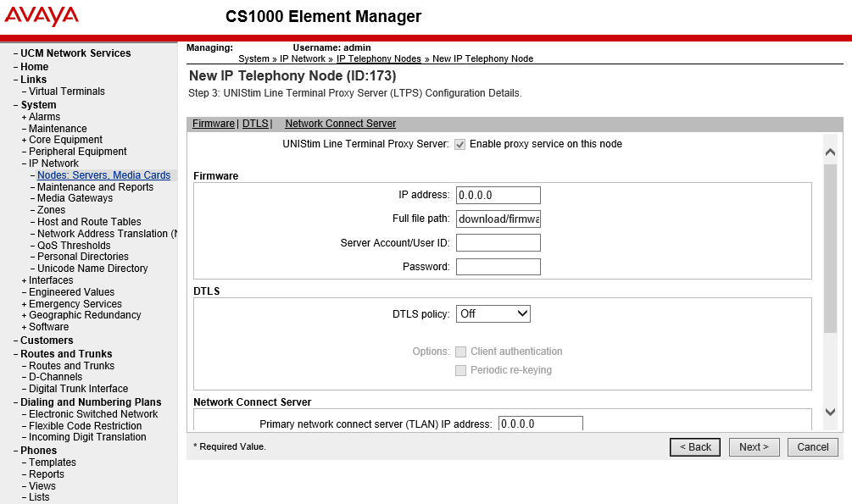
Task: Open Phones section in the sidebar
Action: (x=39, y=451)
